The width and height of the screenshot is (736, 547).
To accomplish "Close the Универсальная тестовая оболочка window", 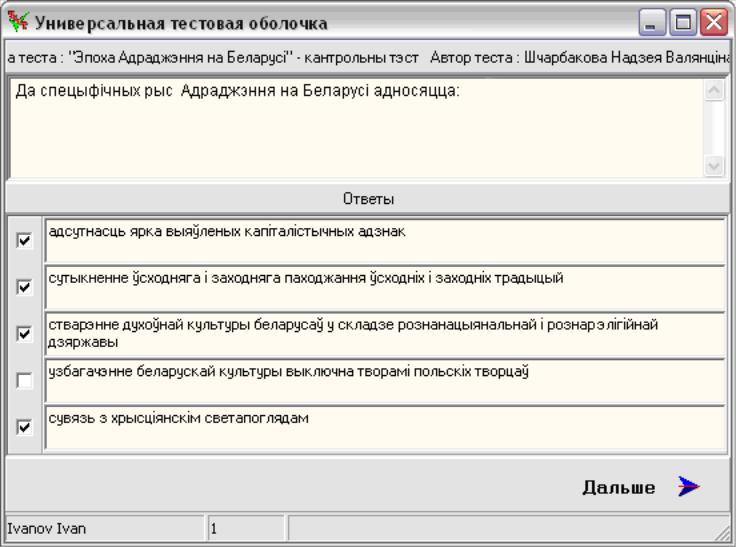I will (714, 22).
